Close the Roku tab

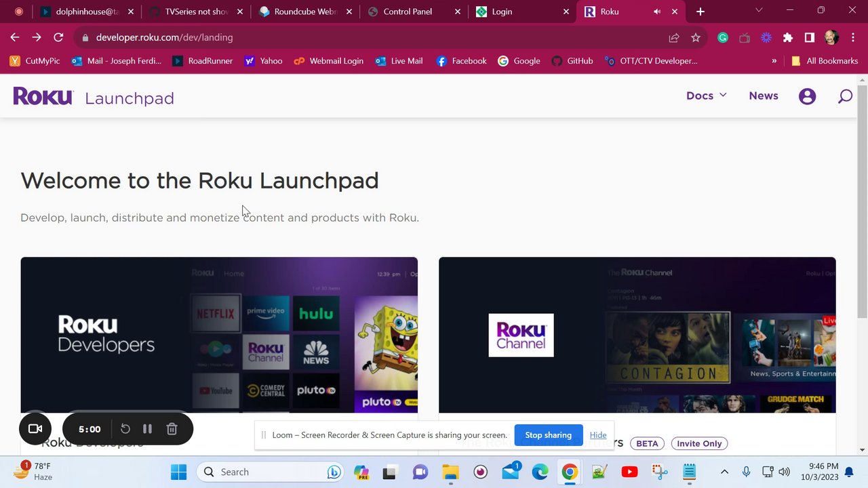pos(675,12)
